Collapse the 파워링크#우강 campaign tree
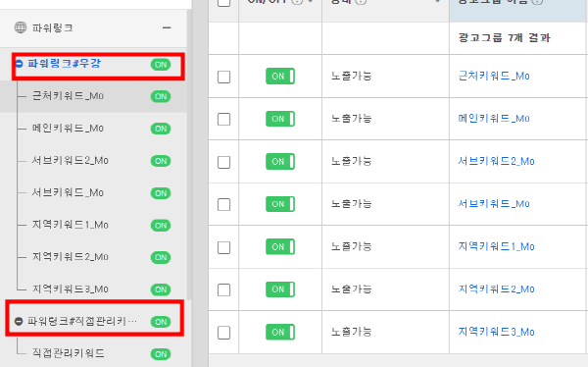 pyautogui.click(x=19, y=64)
